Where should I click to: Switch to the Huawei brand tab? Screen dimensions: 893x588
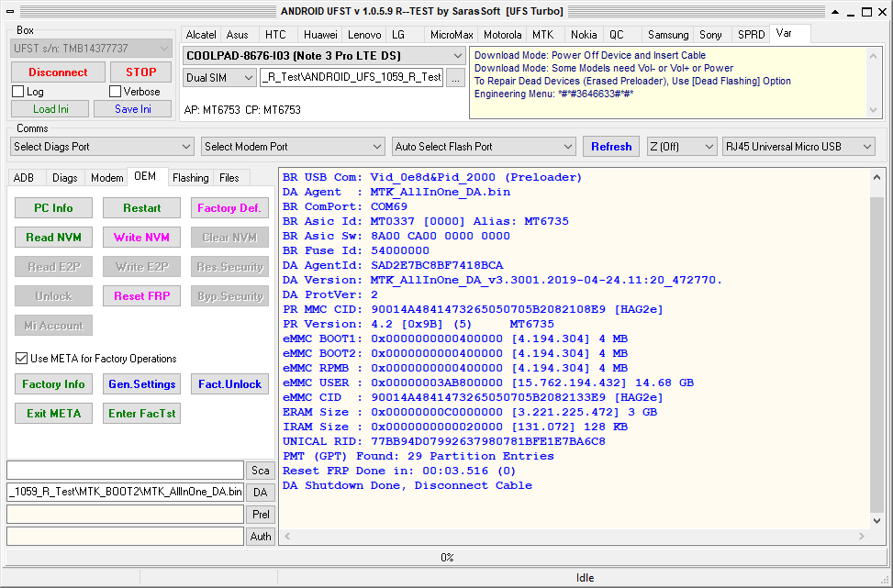[x=320, y=35]
